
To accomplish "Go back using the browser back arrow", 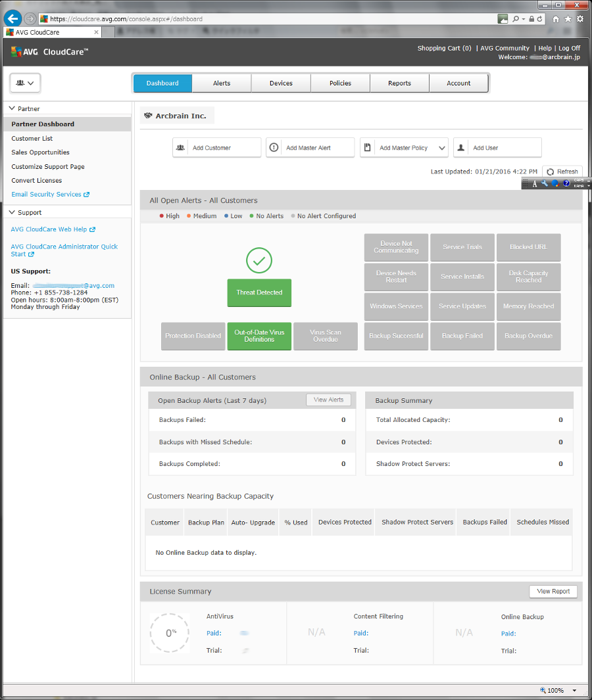I will coord(12,19).
